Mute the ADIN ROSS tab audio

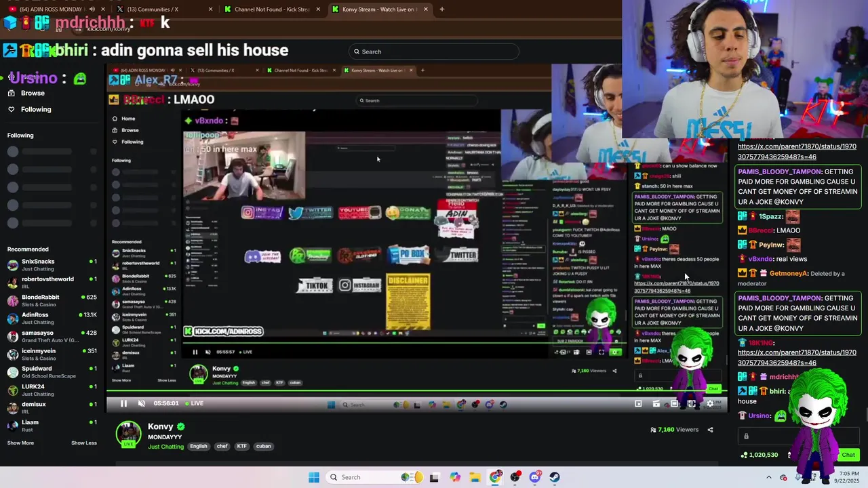coord(92,9)
